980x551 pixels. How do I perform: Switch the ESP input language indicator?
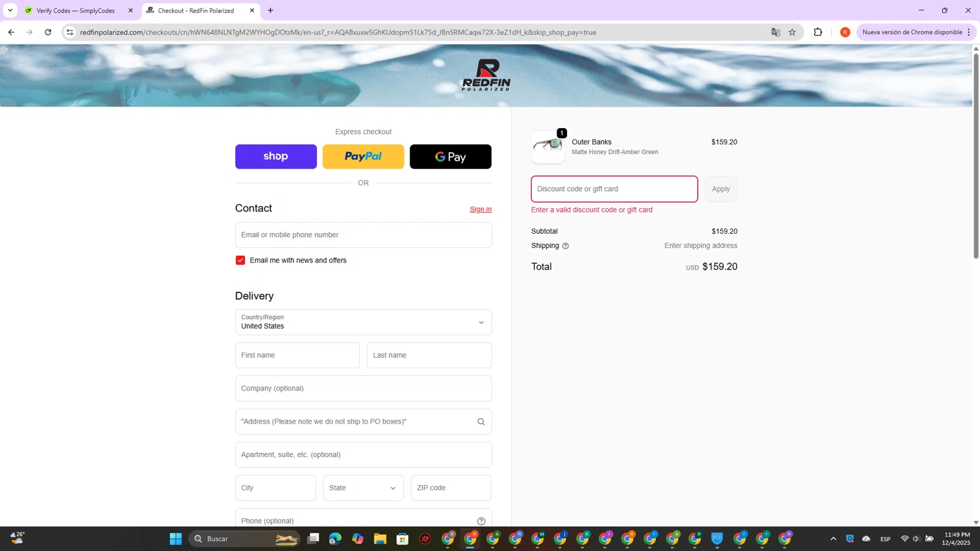point(885,539)
